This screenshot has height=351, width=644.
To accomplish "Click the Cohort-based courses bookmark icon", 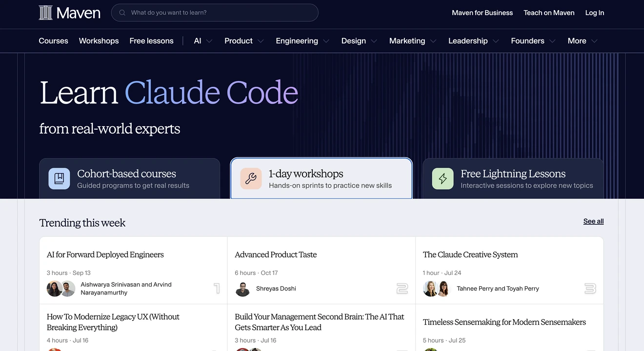I will coord(59,178).
